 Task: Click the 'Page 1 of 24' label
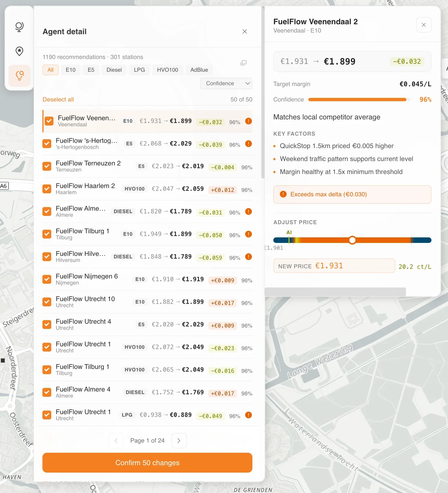coord(147,441)
